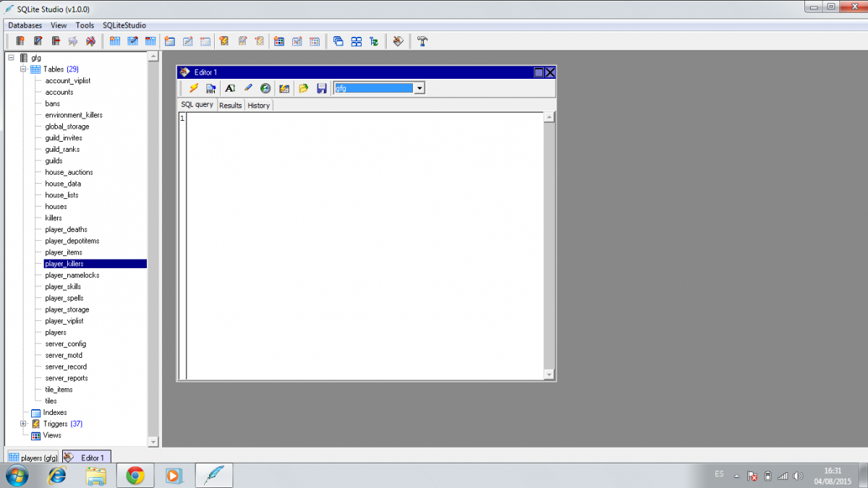Click the hammer icon in main toolbar
The image size is (868, 488).
pos(422,41)
